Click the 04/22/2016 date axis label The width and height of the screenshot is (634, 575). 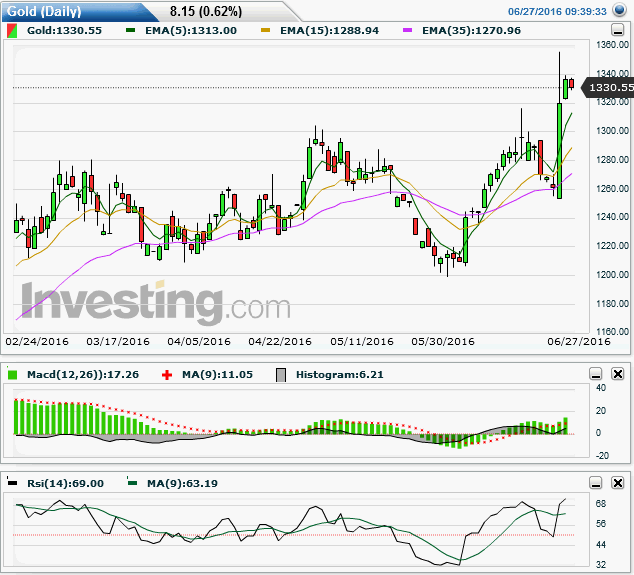click(x=280, y=342)
